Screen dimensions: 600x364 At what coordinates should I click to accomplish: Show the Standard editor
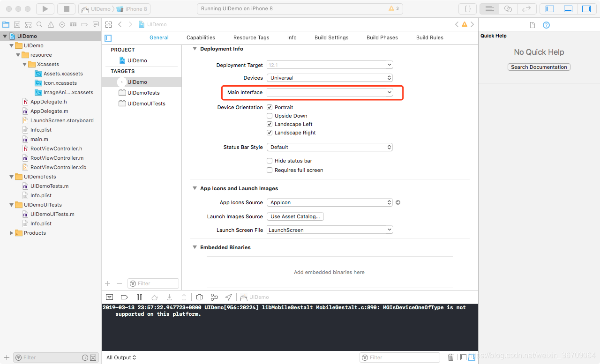click(x=489, y=8)
